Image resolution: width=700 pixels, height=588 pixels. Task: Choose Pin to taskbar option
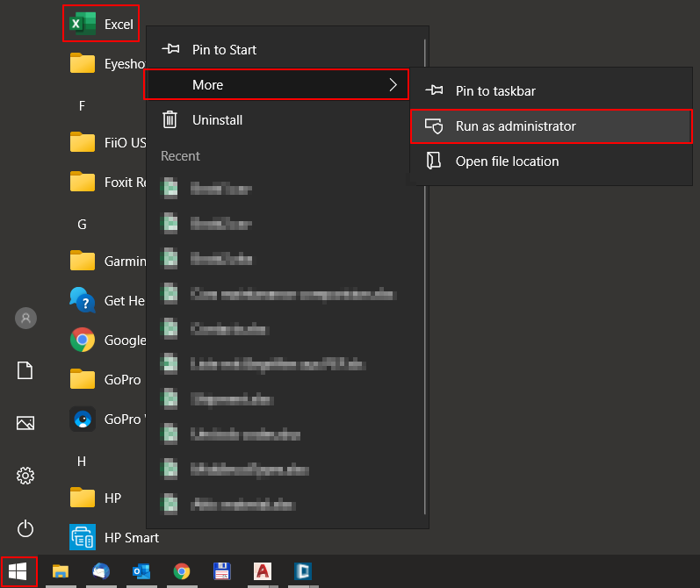pos(495,91)
